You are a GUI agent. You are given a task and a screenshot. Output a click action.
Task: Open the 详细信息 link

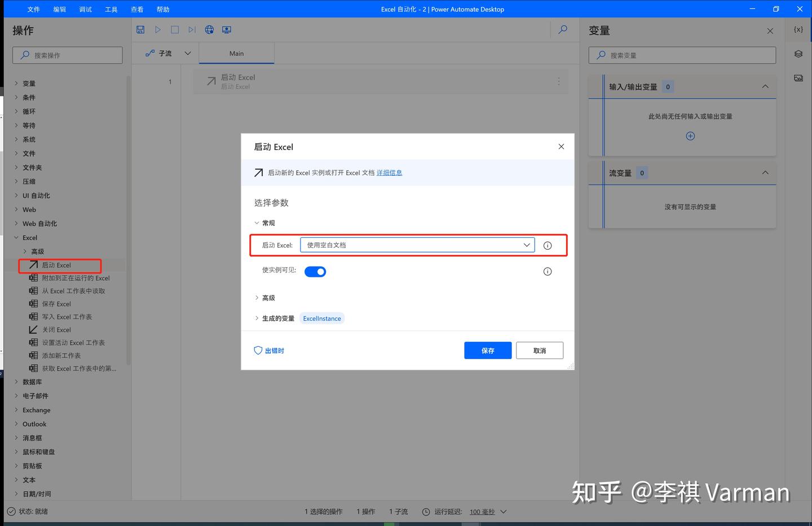click(x=389, y=173)
